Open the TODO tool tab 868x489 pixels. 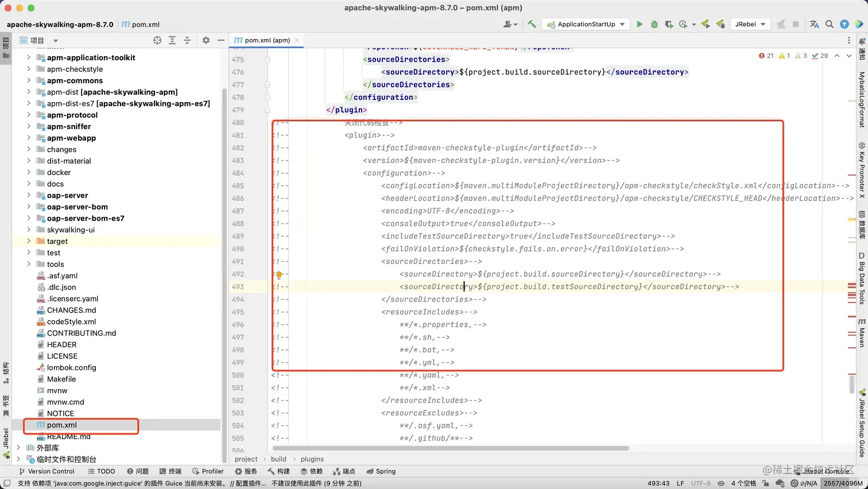coord(101,471)
